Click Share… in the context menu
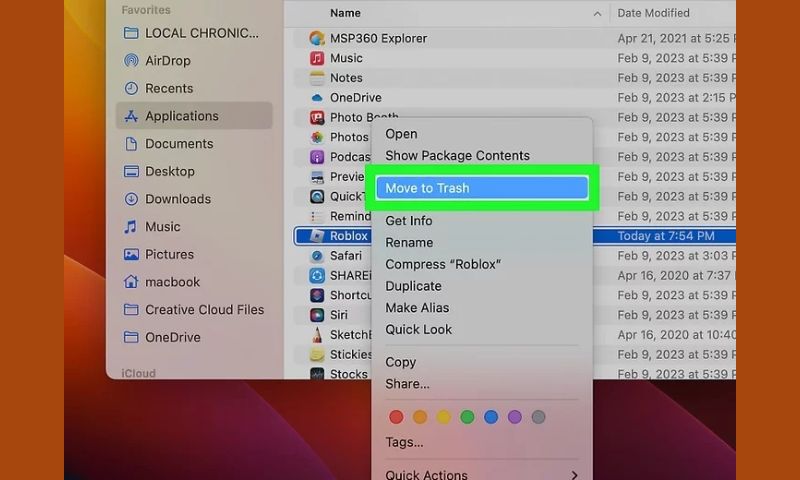The width and height of the screenshot is (800, 480). (407, 384)
